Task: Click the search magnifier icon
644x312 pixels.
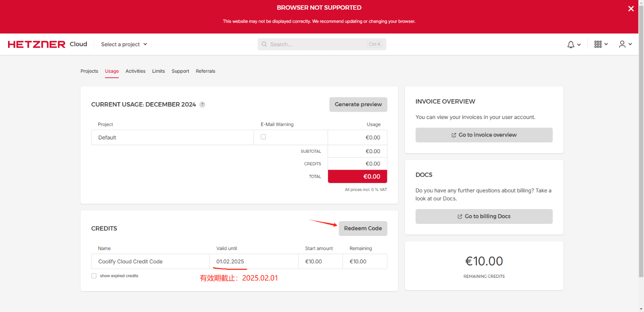Action: click(x=264, y=44)
